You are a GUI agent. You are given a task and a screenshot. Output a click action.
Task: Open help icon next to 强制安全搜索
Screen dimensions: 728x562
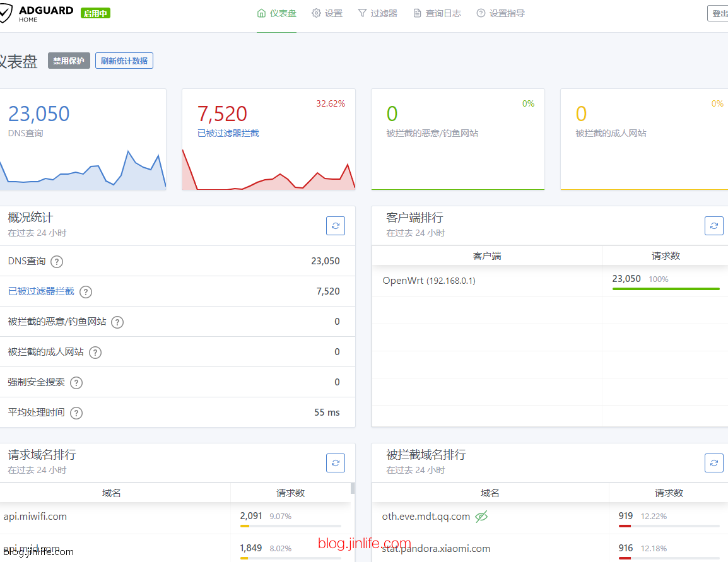pos(76,383)
